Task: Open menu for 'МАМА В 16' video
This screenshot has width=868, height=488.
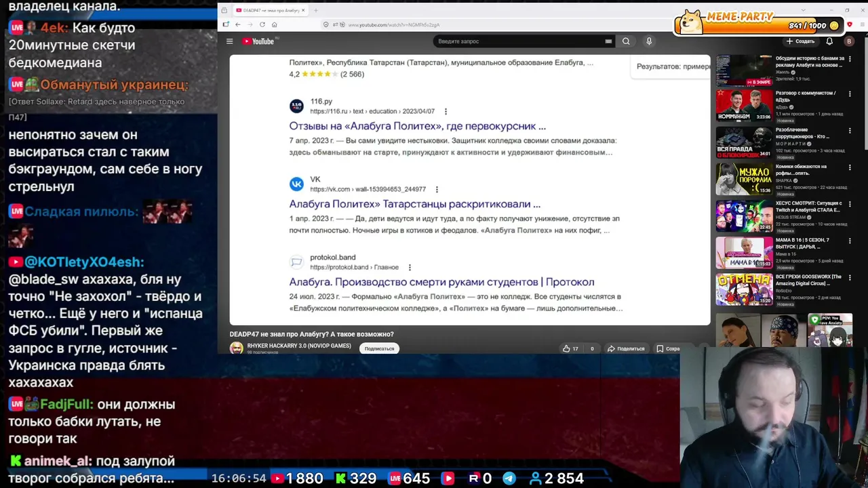Action: coord(850,241)
